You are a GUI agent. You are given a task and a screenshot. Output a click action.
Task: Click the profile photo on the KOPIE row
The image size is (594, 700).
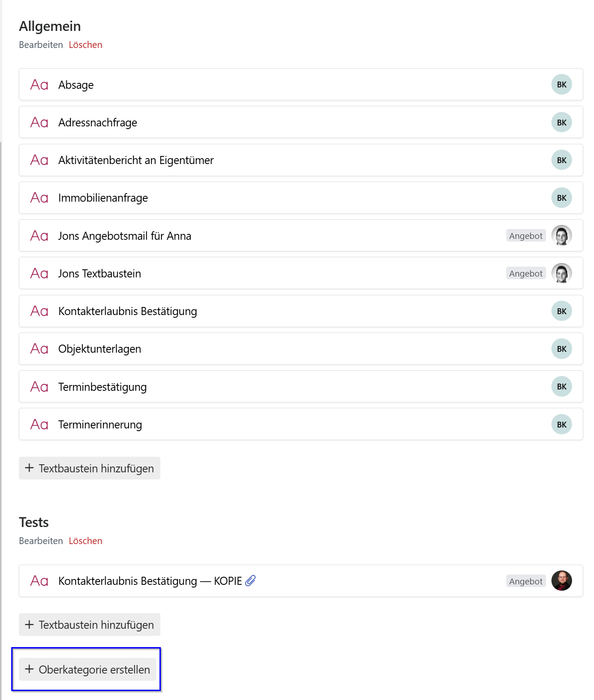[561, 581]
